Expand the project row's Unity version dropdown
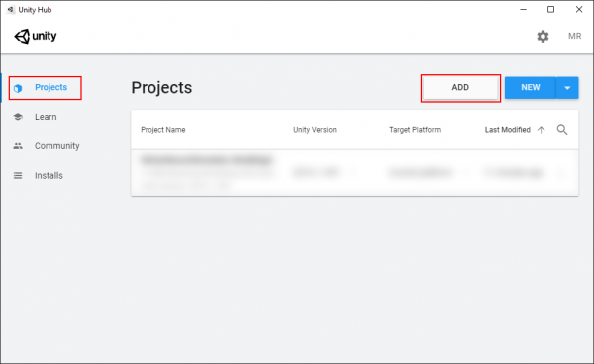The height and width of the screenshot is (364, 594). click(354, 173)
